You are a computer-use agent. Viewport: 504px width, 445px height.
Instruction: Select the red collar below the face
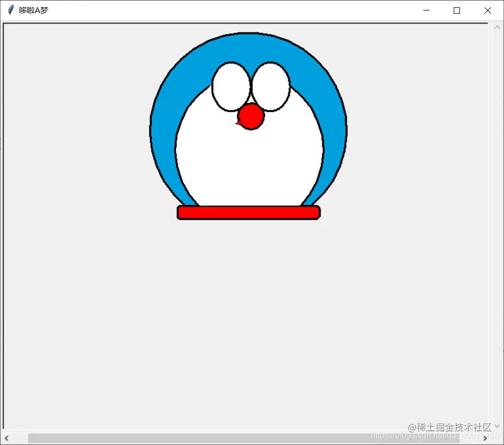[249, 212]
